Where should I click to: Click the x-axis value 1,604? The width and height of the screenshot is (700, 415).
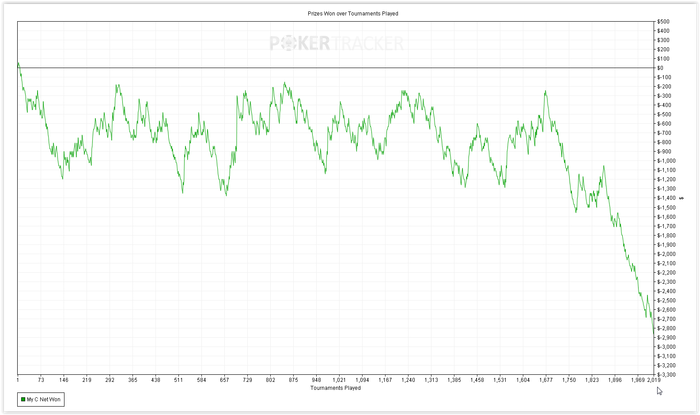point(523,380)
